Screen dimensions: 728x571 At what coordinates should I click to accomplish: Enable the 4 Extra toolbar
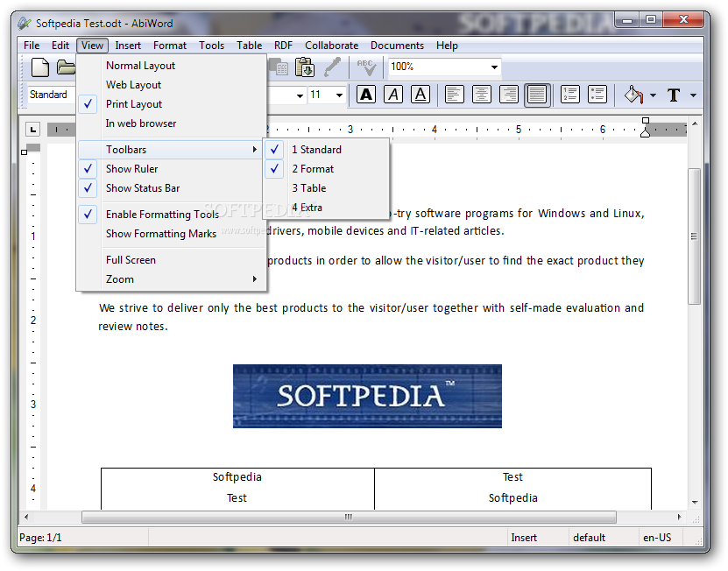pos(326,208)
